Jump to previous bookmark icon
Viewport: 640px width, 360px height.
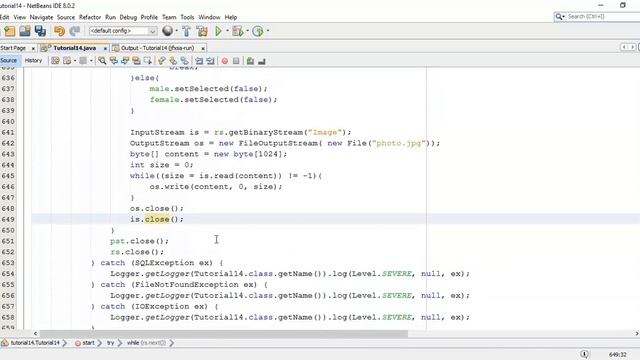162,61
